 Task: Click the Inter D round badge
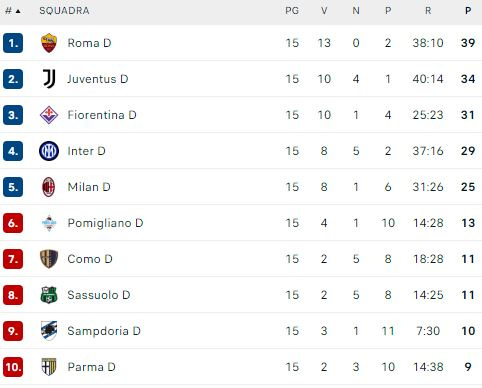coord(49,151)
